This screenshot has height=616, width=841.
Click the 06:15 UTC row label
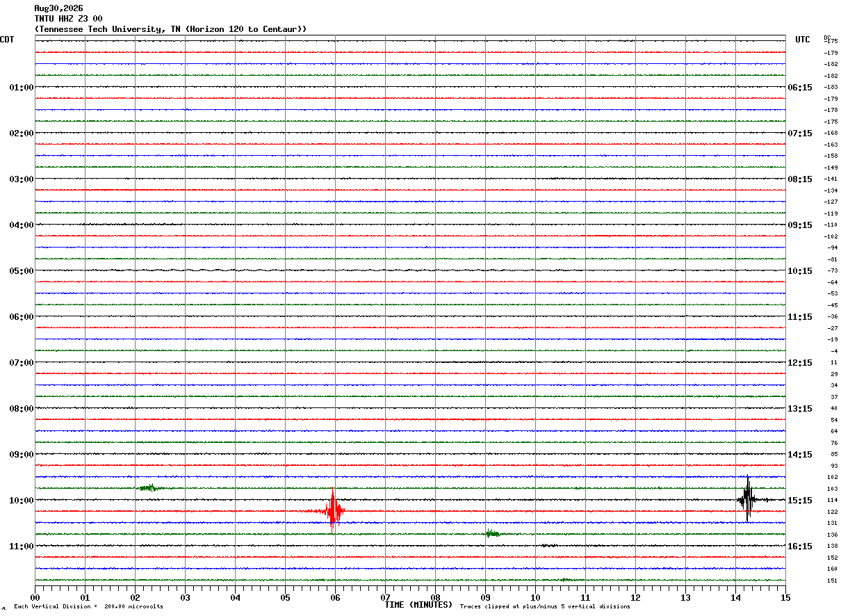[x=800, y=87]
